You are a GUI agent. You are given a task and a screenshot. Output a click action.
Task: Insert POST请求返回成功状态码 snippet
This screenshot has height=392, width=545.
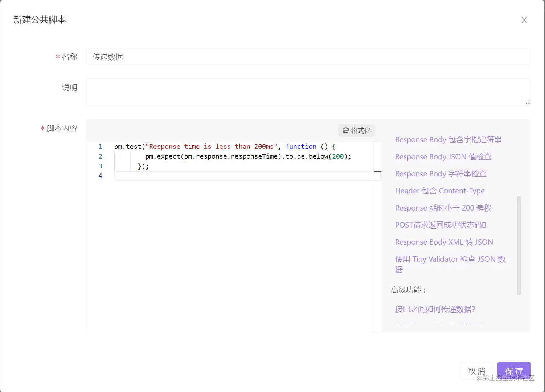440,225
